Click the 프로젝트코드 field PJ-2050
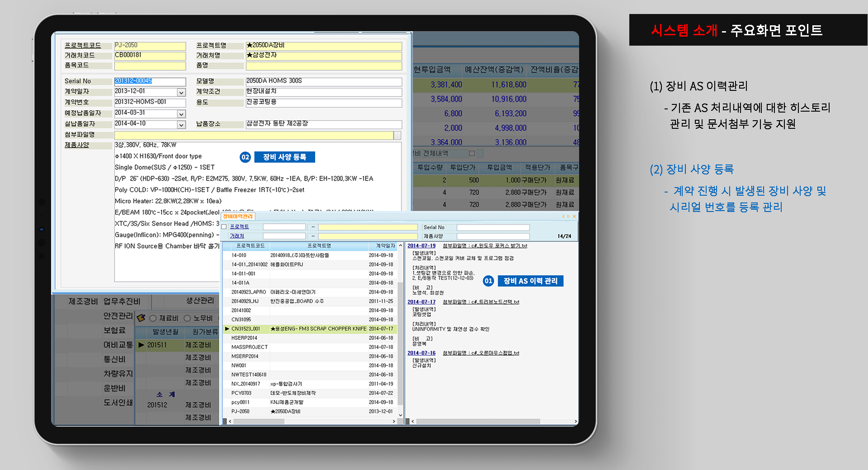The image size is (868, 470). [x=150, y=46]
